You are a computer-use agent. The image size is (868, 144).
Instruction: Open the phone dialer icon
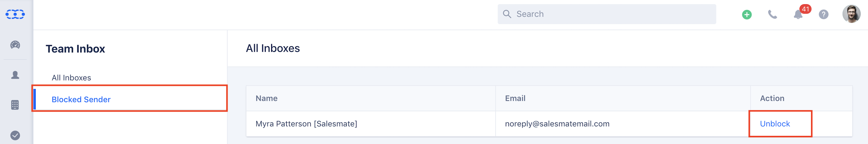[x=772, y=15]
